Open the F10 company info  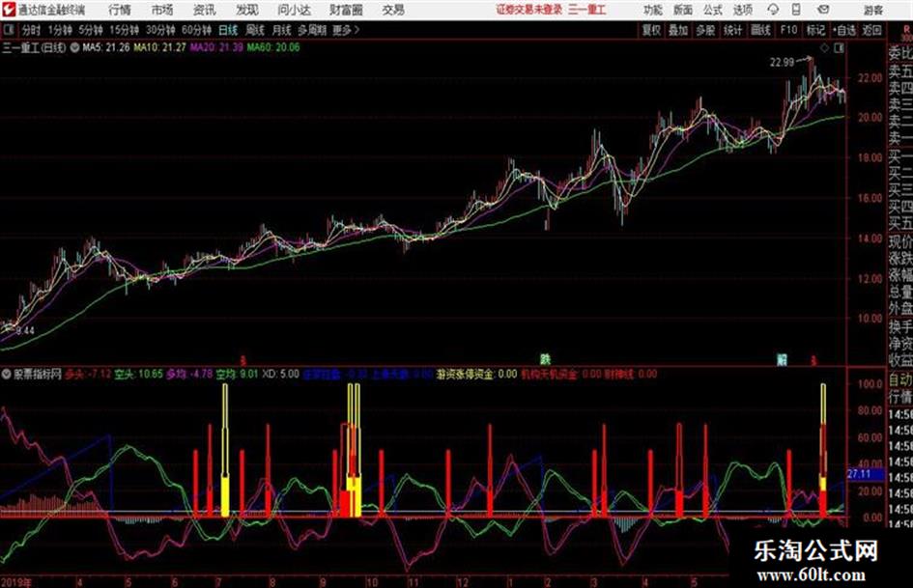pos(788,30)
